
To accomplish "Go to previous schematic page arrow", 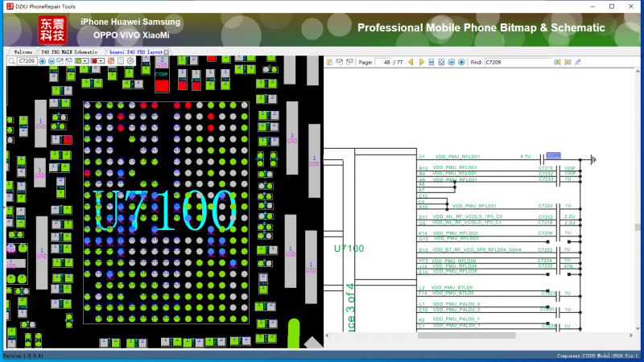I will (411, 62).
